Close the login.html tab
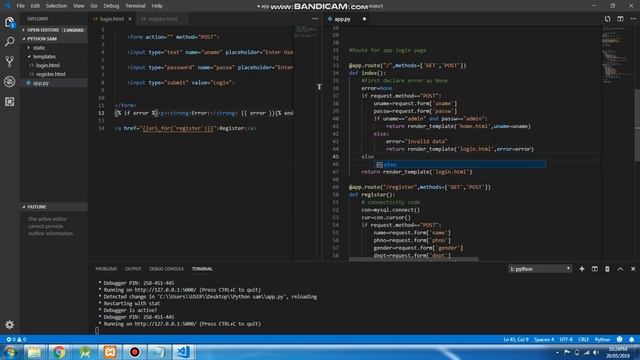This screenshot has width=640, height=360. click(130, 19)
